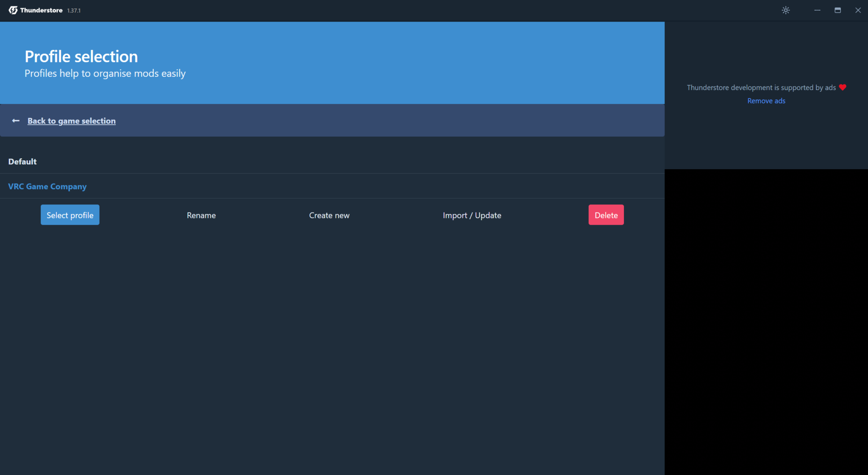Click the close window icon
The width and height of the screenshot is (868, 475).
tap(858, 10)
